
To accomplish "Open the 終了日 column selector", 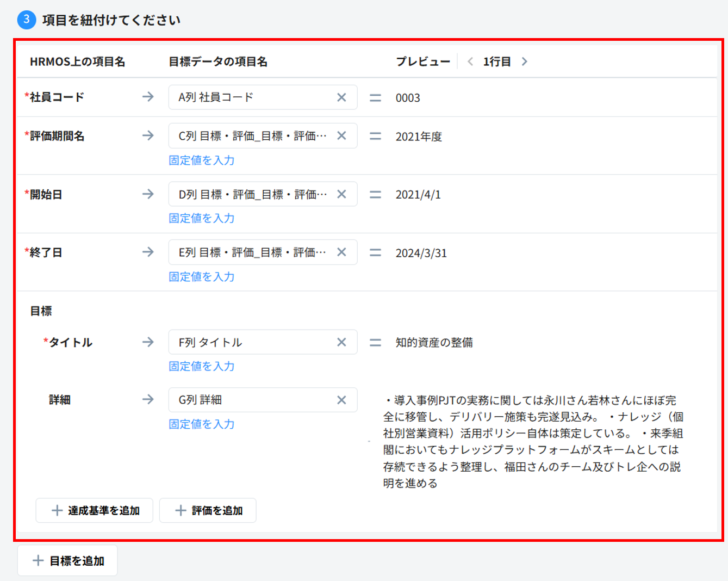I will (x=253, y=252).
